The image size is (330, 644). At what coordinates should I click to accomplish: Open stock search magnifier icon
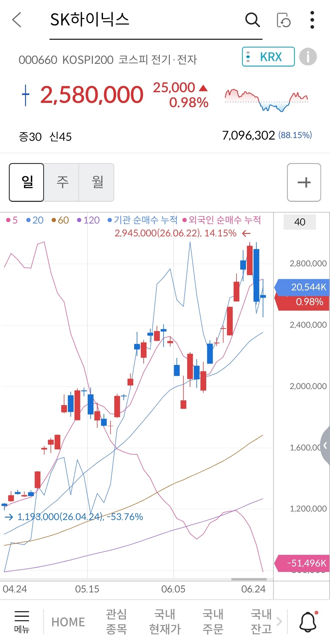[252, 20]
